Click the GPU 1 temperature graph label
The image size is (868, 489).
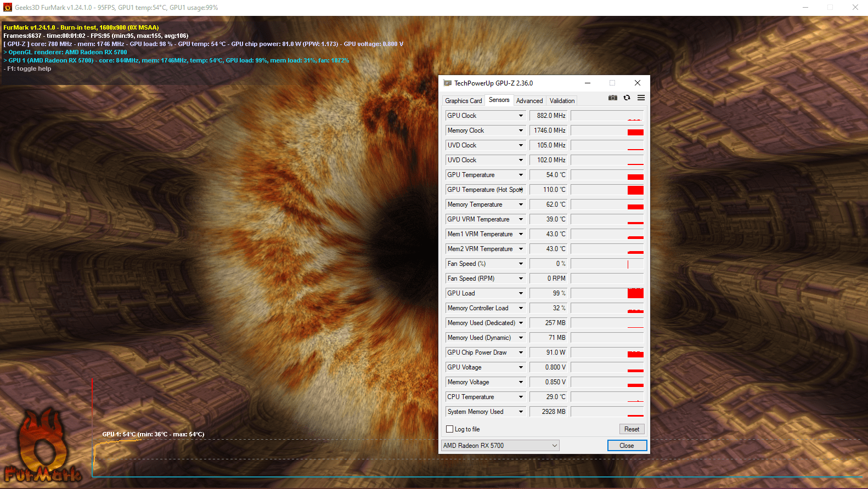tap(153, 434)
